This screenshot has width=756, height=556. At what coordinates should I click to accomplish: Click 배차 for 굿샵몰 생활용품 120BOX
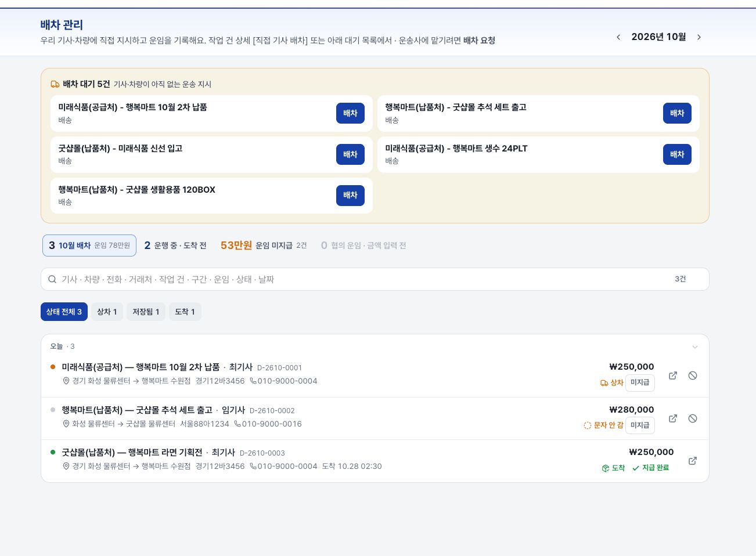point(350,196)
